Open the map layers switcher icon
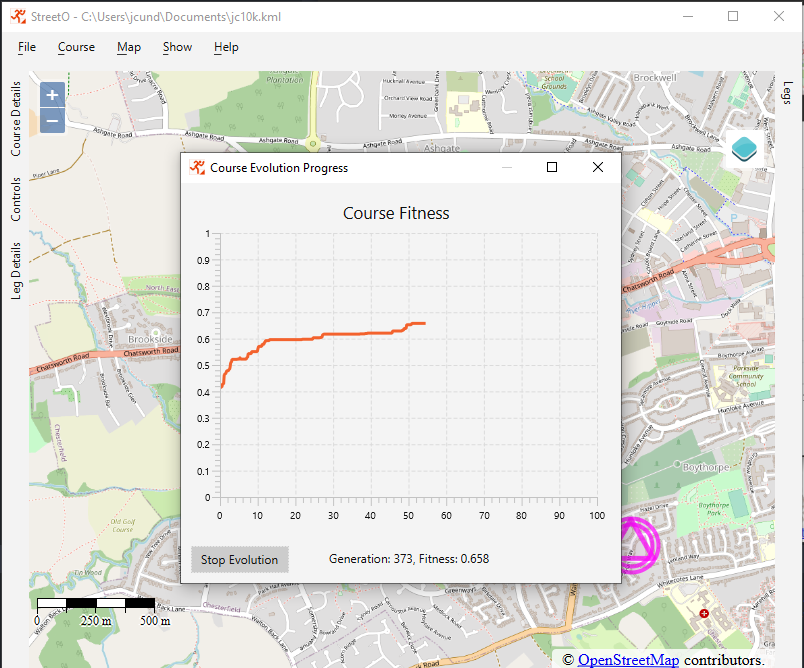804x668 pixels. (743, 150)
